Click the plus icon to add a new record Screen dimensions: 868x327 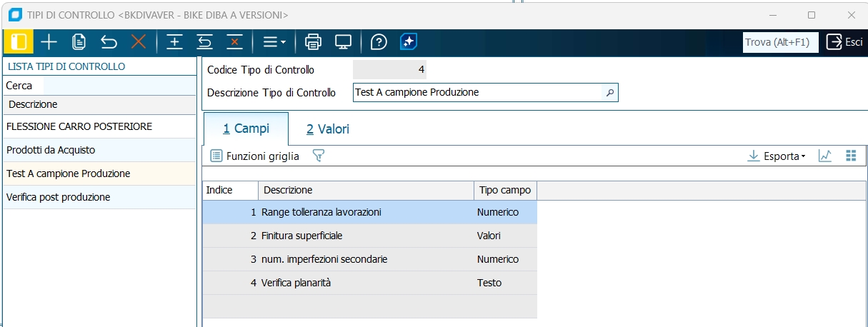(49, 42)
